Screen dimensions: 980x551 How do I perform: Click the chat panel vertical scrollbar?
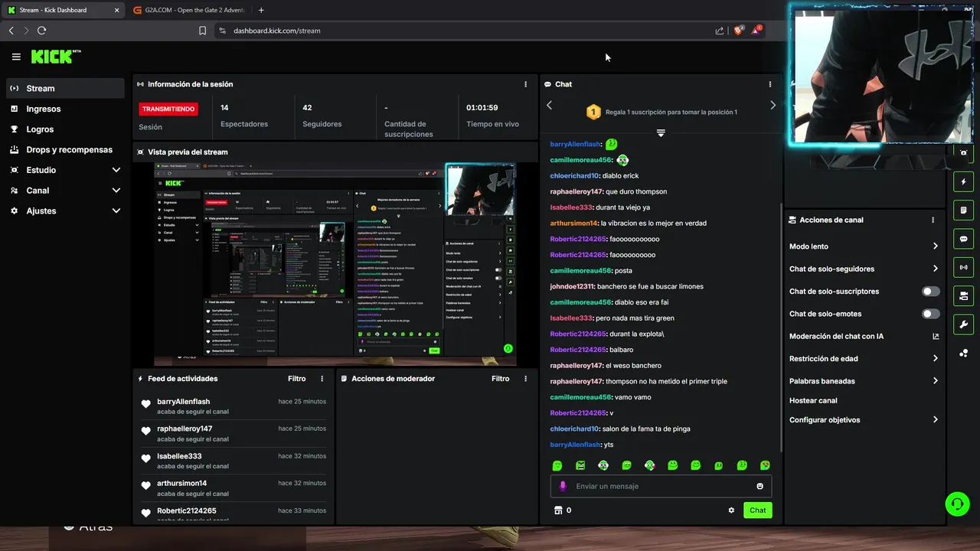[x=781, y=327]
